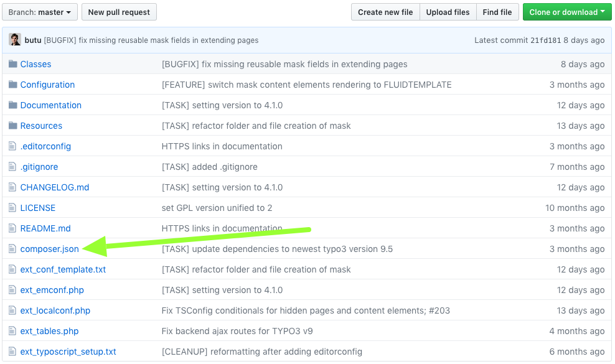Screen dimensions: 615x364
Task: Expand the Clone or download menu
Action: [x=566, y=12]
